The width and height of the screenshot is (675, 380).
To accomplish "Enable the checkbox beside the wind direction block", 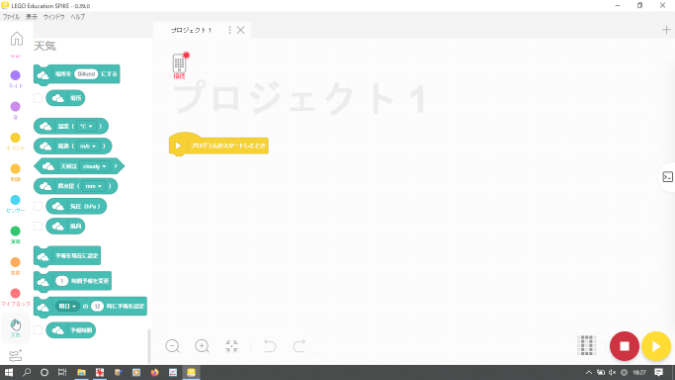I will pyautogui.click(x=38, y=226).
